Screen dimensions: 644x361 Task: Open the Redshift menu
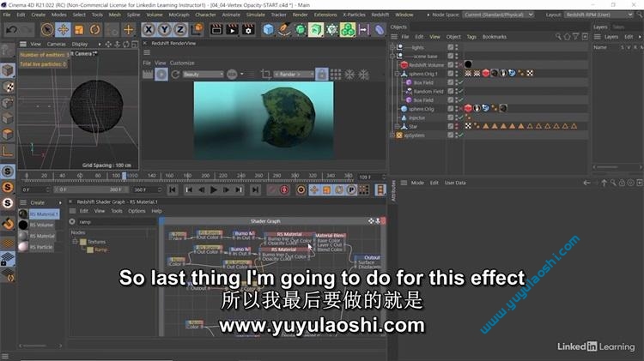pyautogui.click(x=380, y=15)
